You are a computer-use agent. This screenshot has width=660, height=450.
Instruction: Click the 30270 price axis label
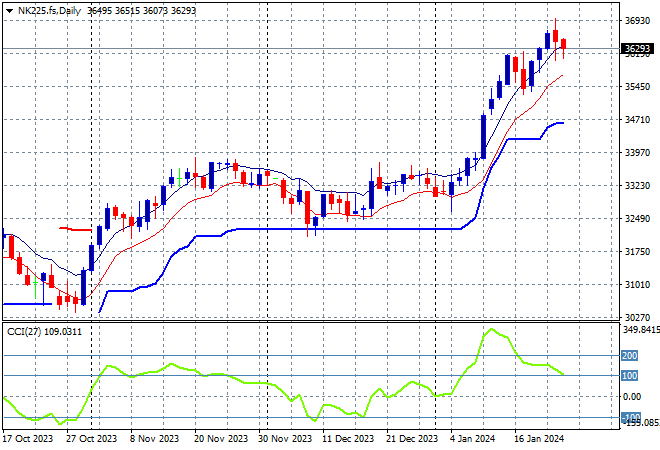[637, 317]
